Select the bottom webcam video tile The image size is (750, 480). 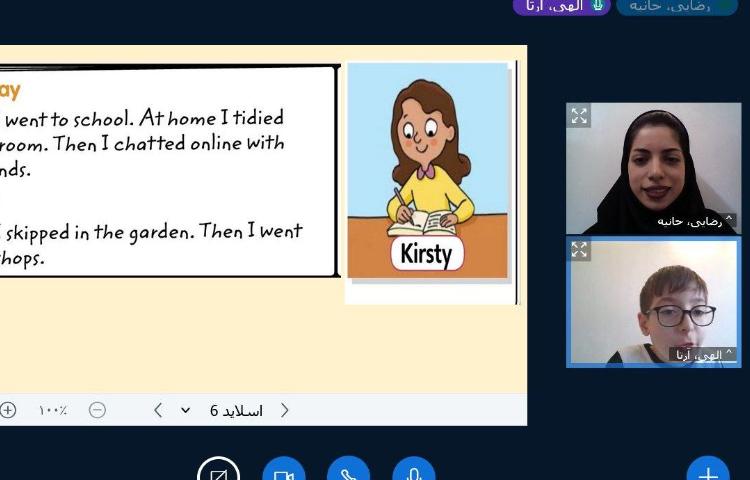(653, 300)
